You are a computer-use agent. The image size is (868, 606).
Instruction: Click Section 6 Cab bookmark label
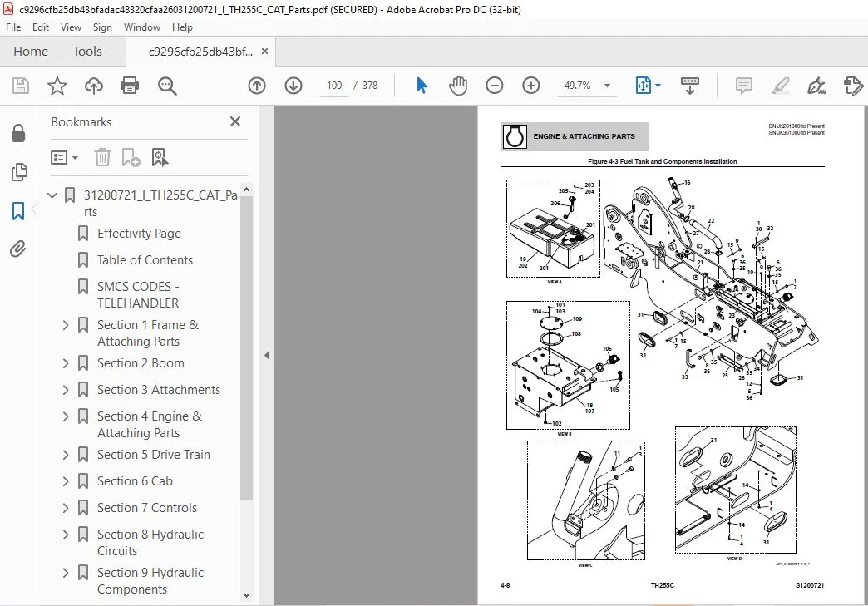coord(135,481)
